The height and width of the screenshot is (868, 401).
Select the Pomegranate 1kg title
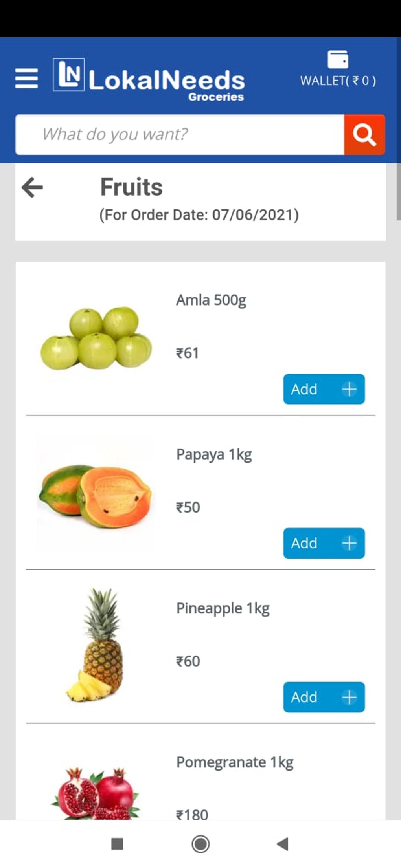(x=235, y=763)
